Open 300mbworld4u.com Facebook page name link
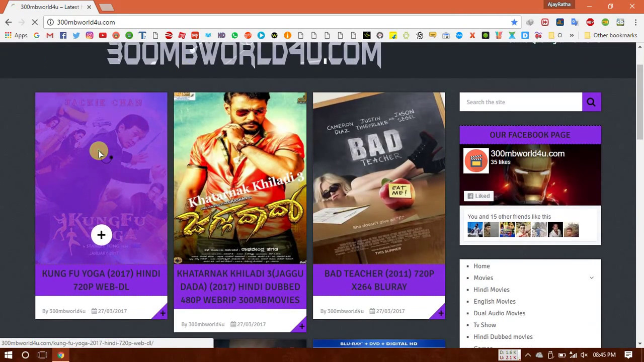644x362 pixels. 527,154
